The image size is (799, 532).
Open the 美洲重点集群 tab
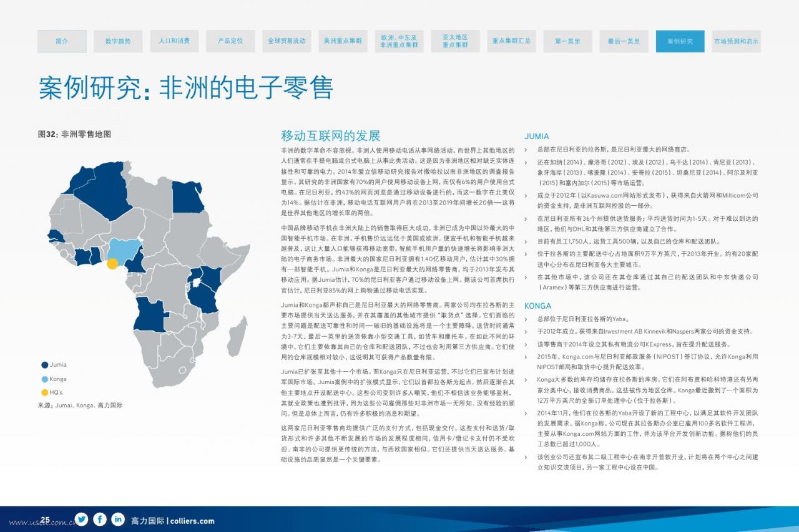tap(343, 41)
